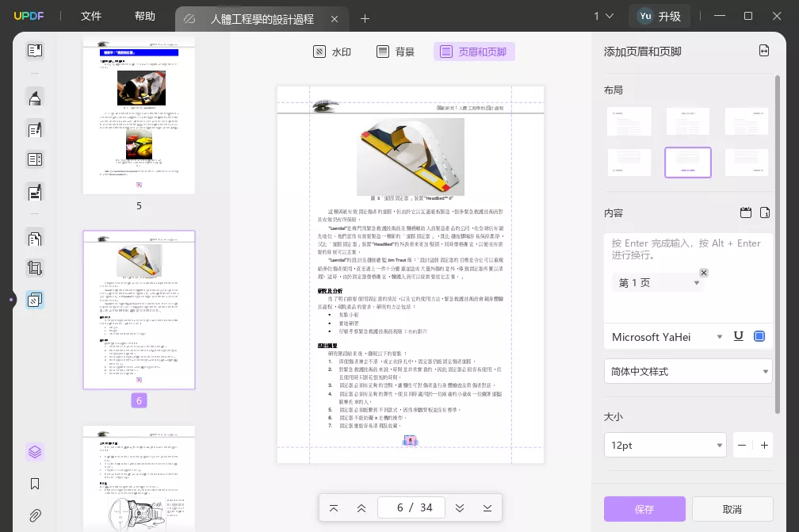
Task: Decrease font size with minus button
Action: click(742, 446)
